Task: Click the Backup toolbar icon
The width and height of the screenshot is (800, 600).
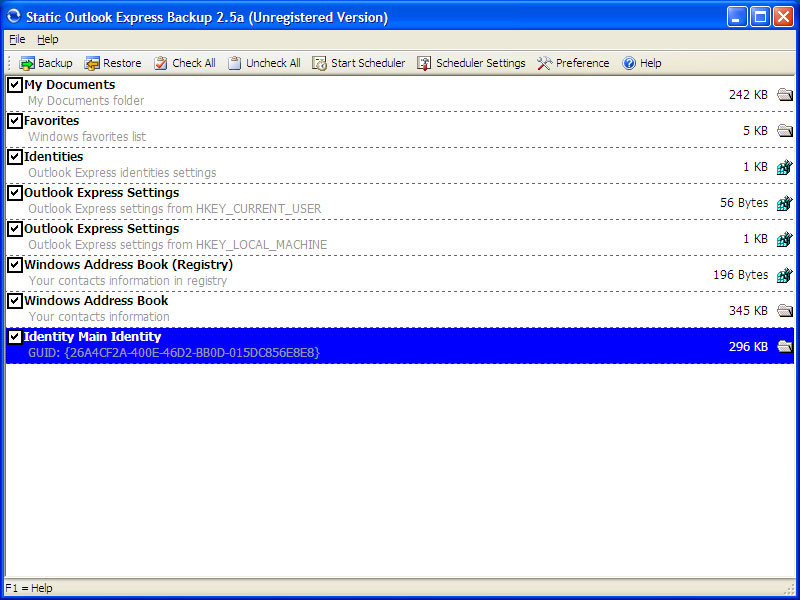Action: 27,63
